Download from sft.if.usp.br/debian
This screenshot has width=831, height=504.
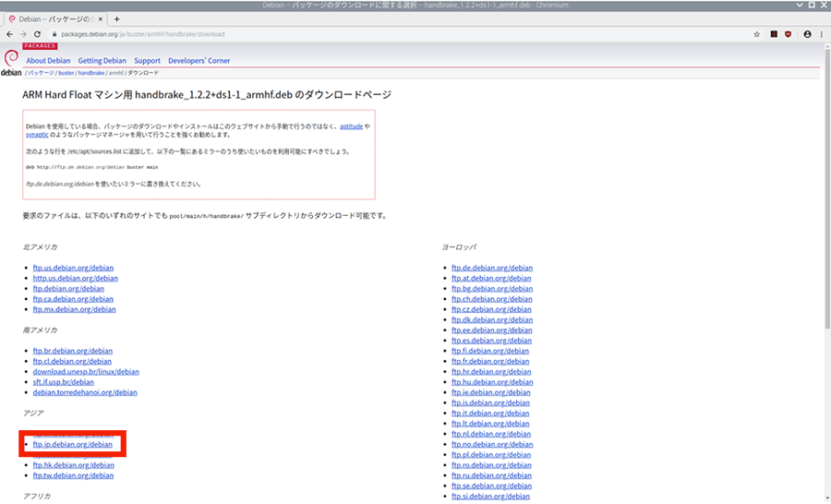click(63, 382)
